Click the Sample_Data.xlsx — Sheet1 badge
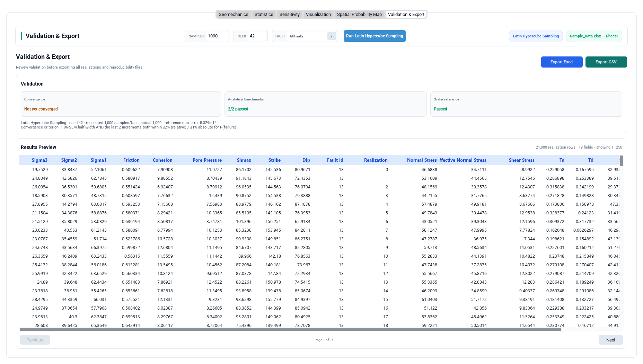The width and height of the screenshot is (643, 364). 594,36
